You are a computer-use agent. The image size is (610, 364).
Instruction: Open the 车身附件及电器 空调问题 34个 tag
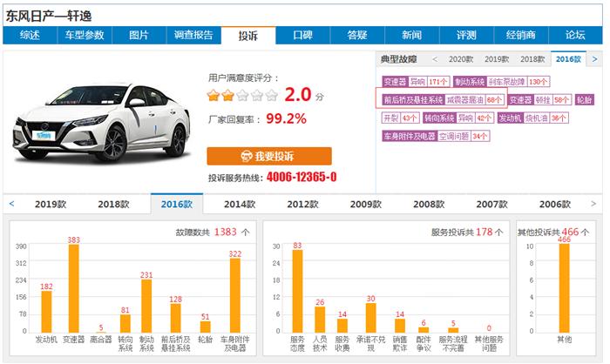tap(436, 136)
